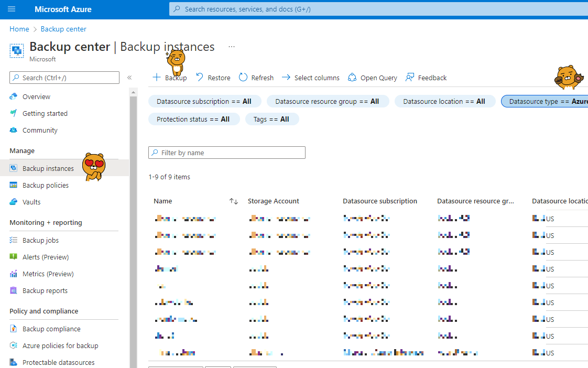Screen dimensions: 588x368
Task: Navigate to Home breadcrumb link
Action: tap(19, 29)
